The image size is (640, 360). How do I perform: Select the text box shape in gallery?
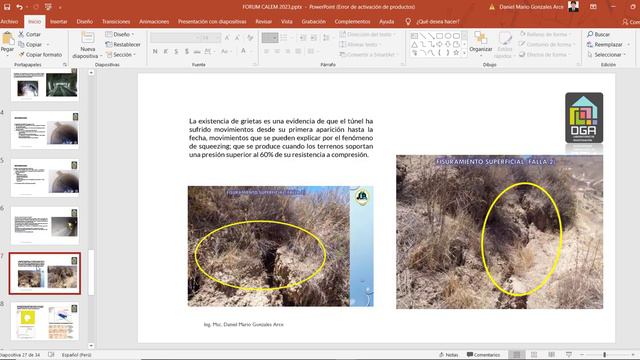(414, 36)
